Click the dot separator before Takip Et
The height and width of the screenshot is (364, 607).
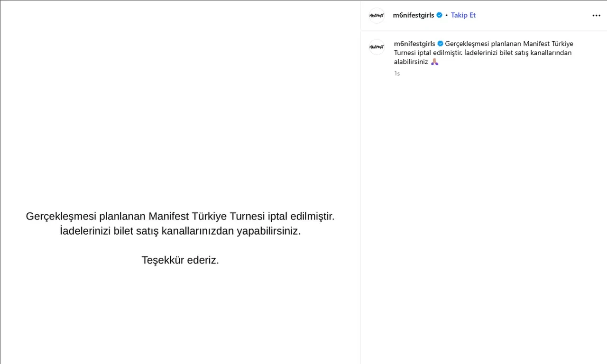coord(447,16)
